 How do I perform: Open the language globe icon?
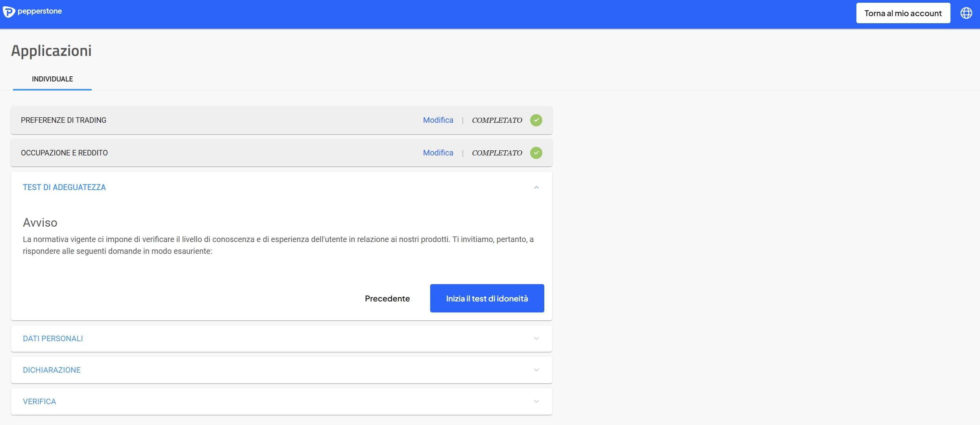click(x=966, y=13)
